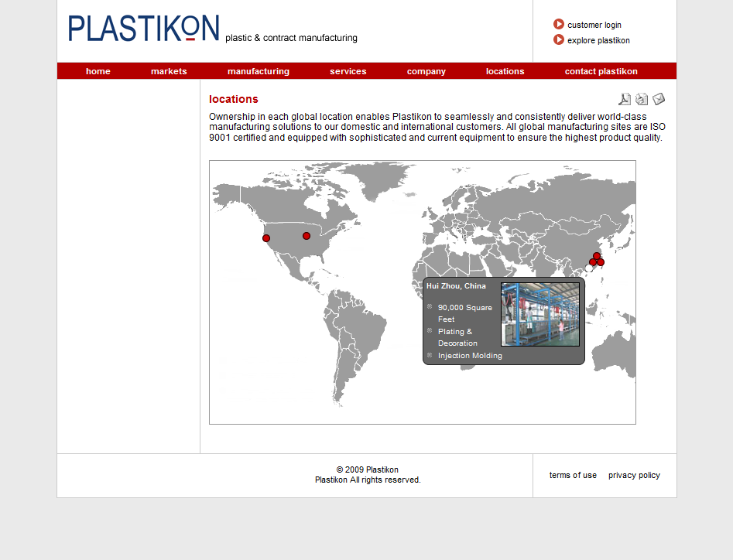Click the explore plastikon link

pyautogui.click(x=598, y=40)
